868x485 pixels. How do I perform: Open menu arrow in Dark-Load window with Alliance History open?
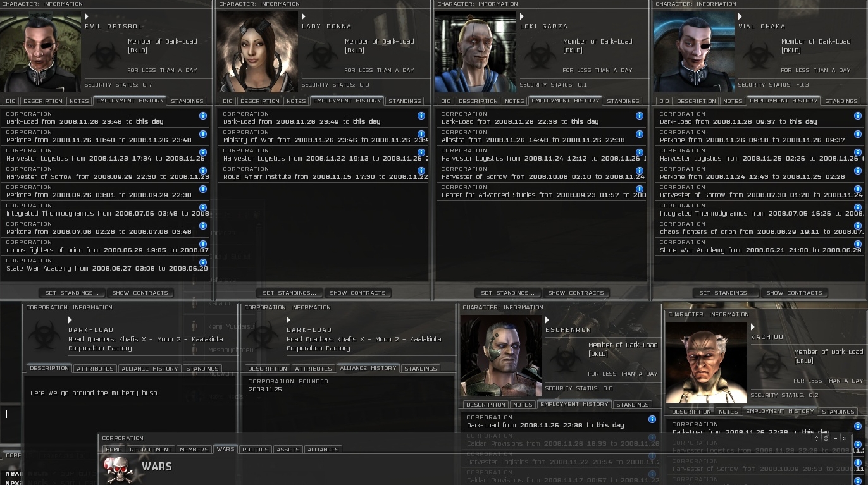click(x=289, y=321)
